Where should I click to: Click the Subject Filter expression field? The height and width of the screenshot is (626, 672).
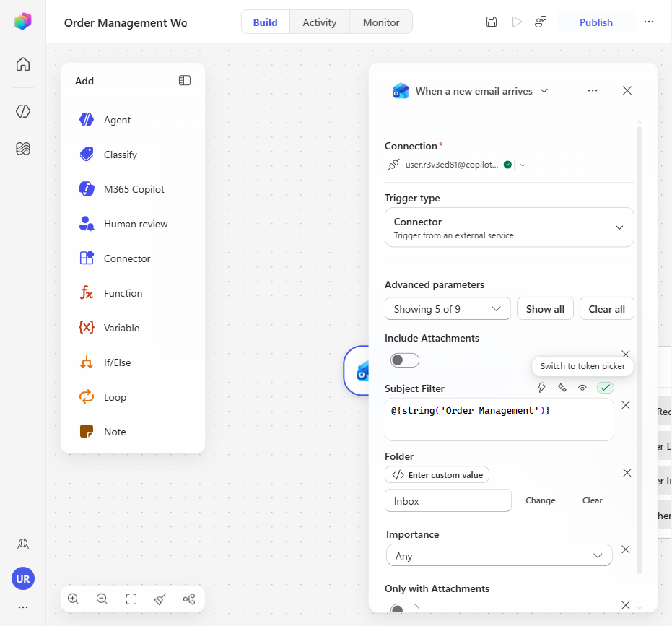tap(499, 419)
